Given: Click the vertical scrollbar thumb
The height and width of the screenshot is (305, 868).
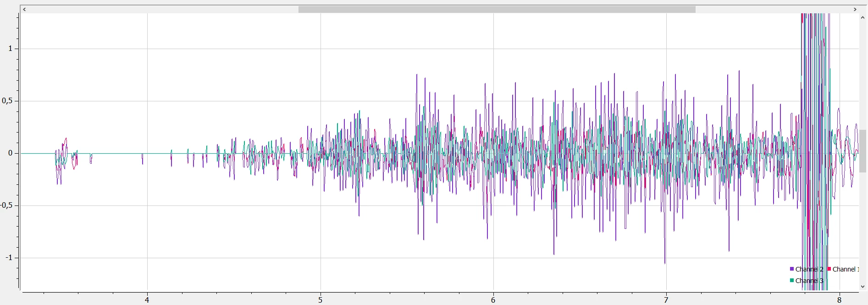Looking at the screenshot, I should click(x=863, y=151).
